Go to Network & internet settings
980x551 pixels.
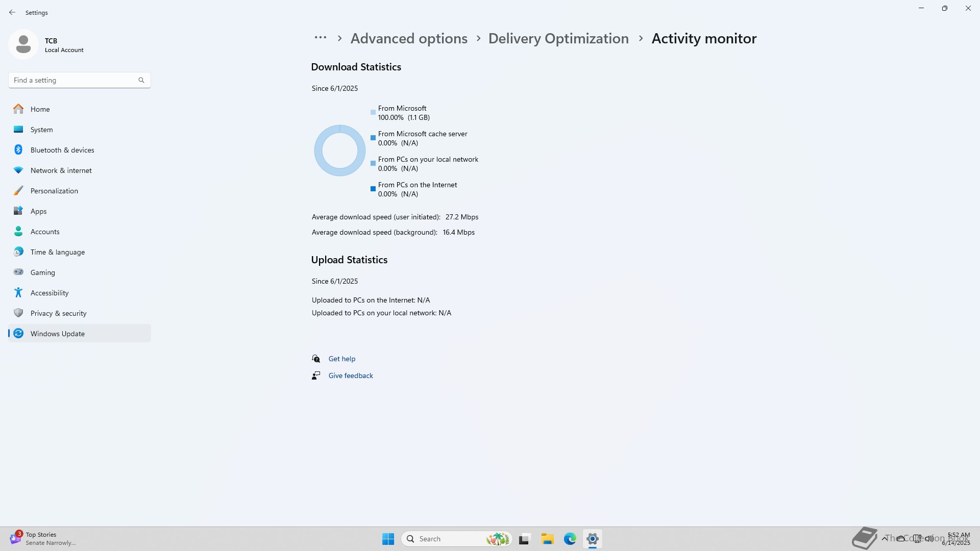click(61, 170)
